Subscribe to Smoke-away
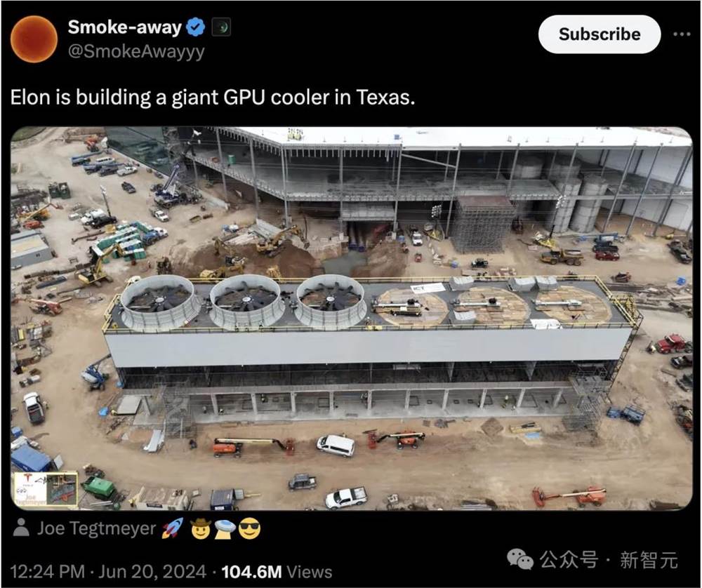The width and height of the screenshot is (702, 588). (x=600, y=34)
